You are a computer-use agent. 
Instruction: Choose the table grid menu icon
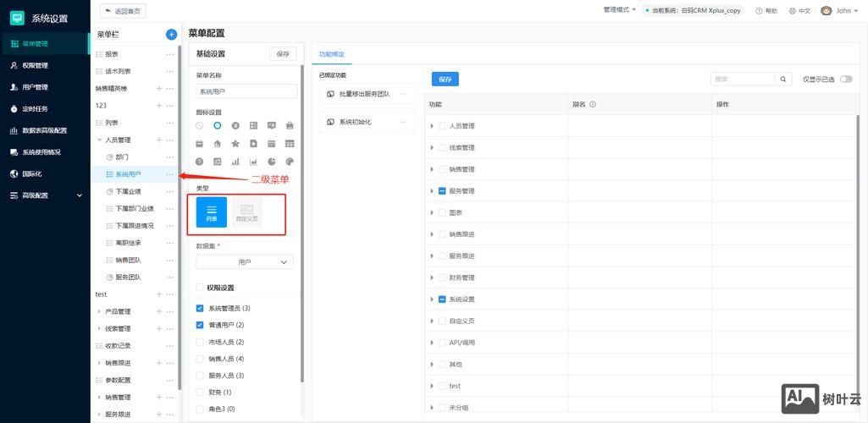pyautogui.click(x=290, y=144)
